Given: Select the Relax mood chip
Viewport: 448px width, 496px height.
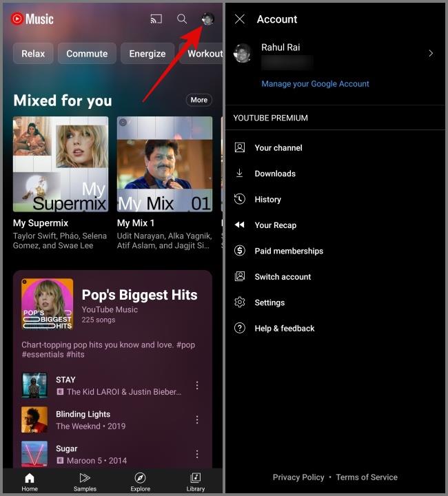Looking at the screenshot, I should [x=33, y=54].
